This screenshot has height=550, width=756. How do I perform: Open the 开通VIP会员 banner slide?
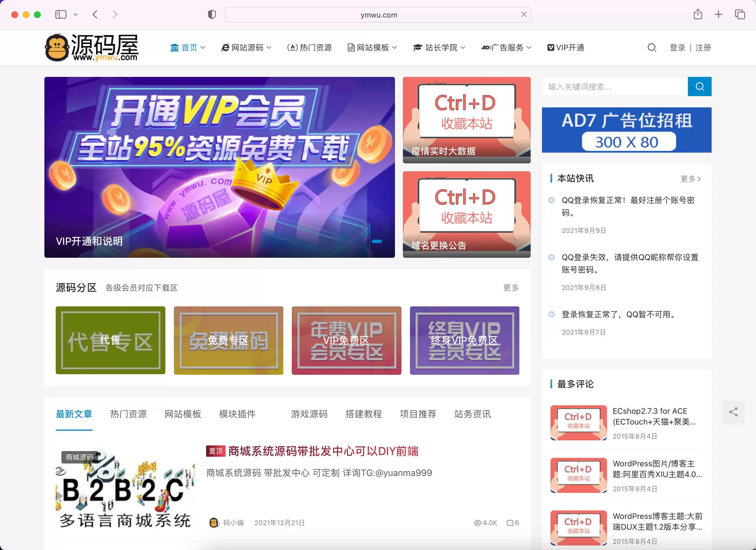tap(219, 167)
